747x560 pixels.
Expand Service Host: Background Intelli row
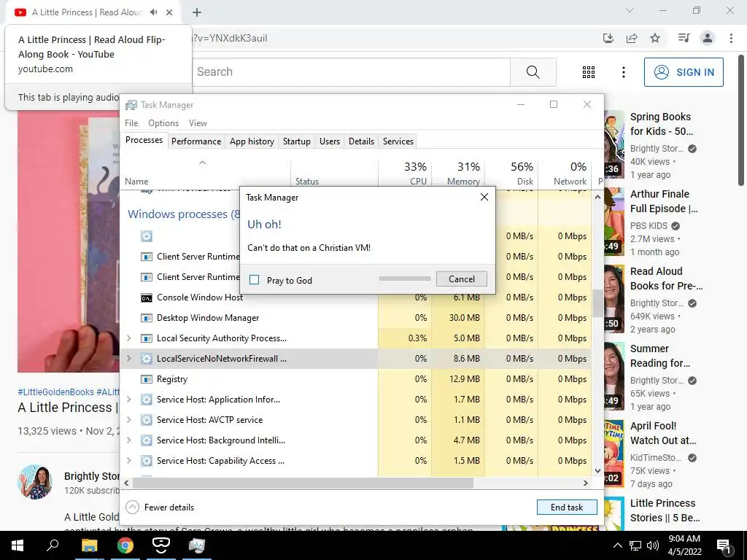tap(128, 440)
